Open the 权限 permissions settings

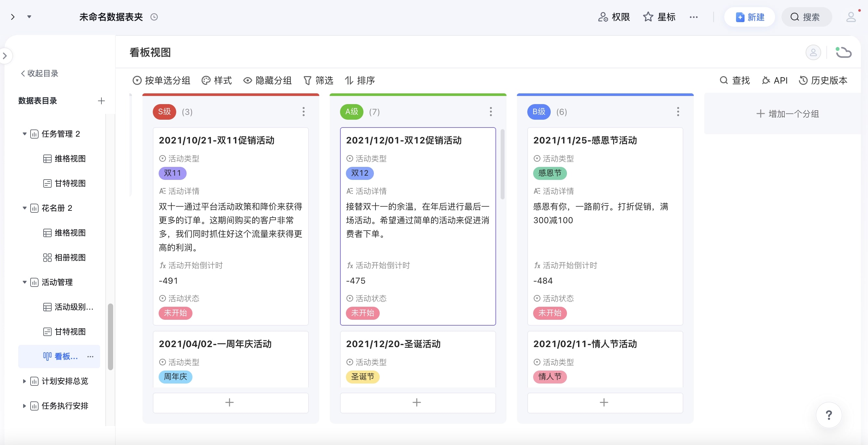pos(614,17)
